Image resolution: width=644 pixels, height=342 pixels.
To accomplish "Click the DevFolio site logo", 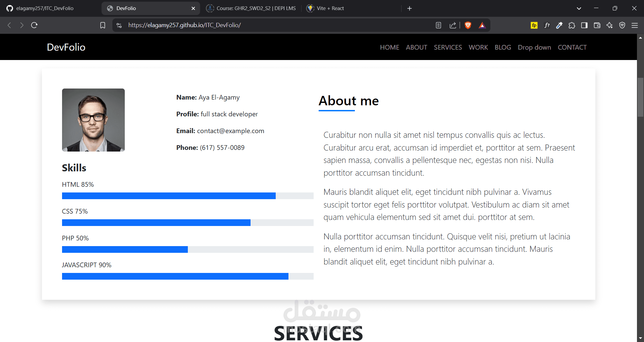I will point(66,47).
